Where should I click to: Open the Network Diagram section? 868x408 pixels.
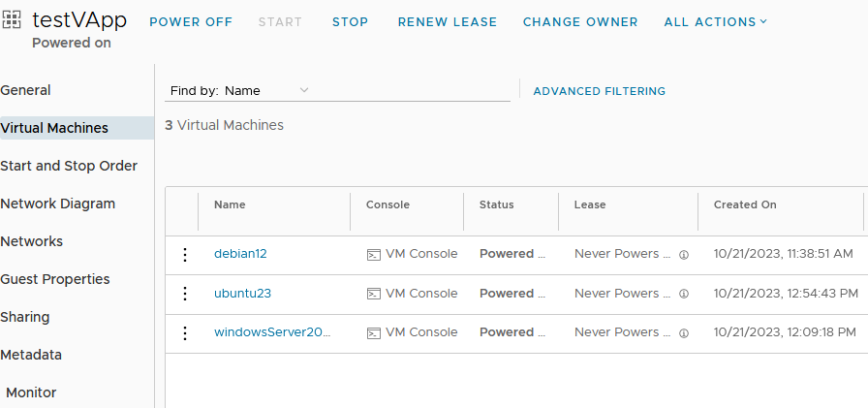click(57, 204)
